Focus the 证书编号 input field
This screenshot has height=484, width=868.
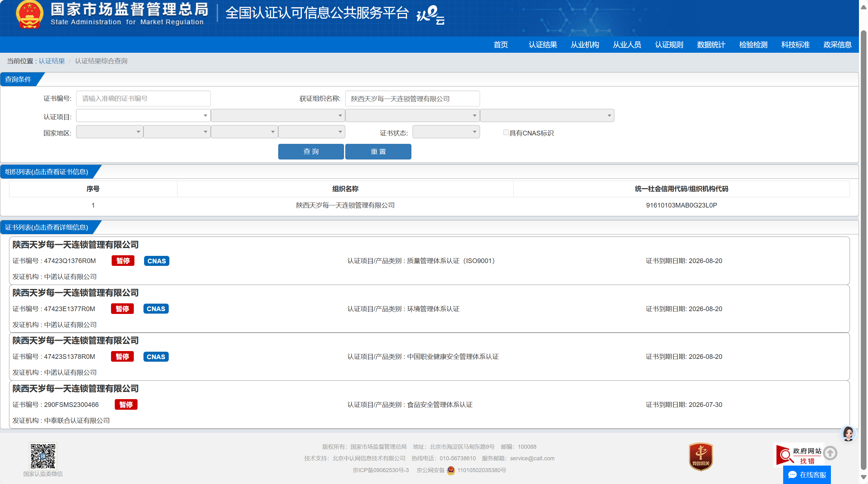click(x=143, y=98)
